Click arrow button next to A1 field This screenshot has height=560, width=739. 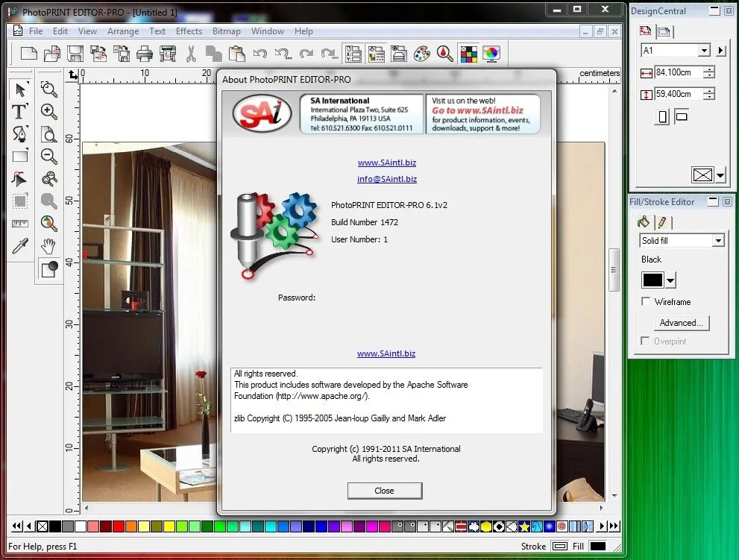(x=720, y=51)
